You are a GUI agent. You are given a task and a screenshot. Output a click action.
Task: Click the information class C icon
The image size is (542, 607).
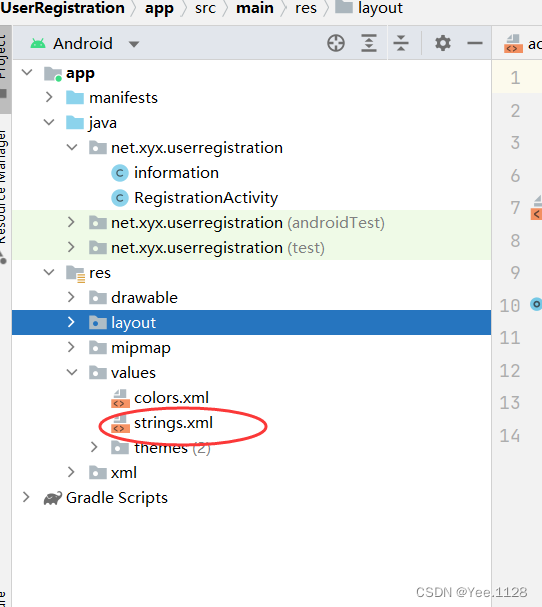click(120, 173)
